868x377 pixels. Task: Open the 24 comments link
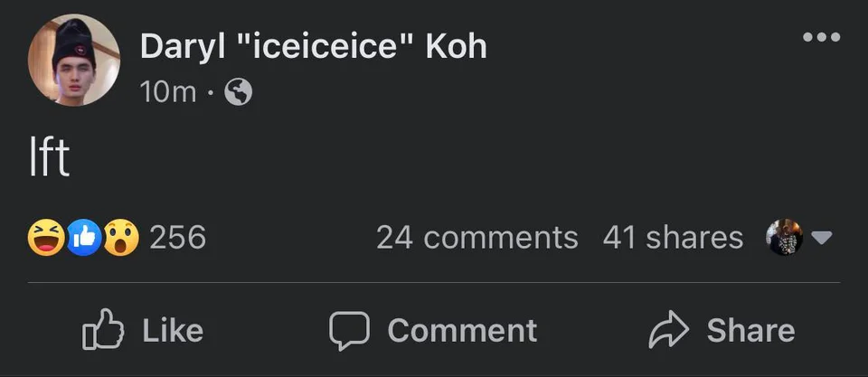click(476, 238)
